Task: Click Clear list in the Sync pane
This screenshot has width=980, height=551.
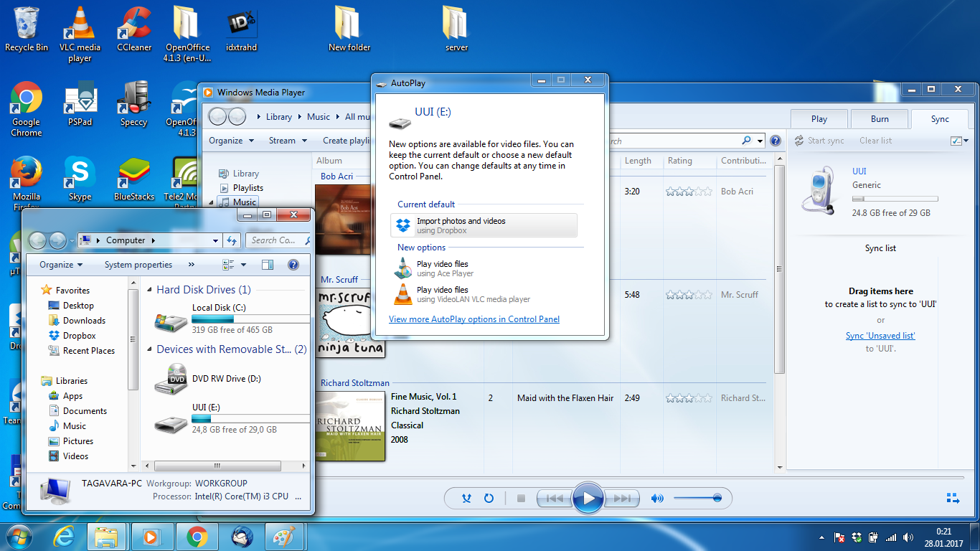Action: (x=875, y=141)
